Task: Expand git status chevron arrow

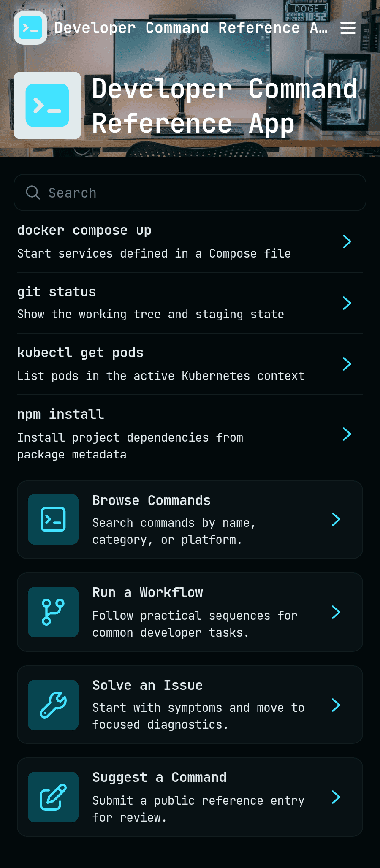Action: point(347,303)
